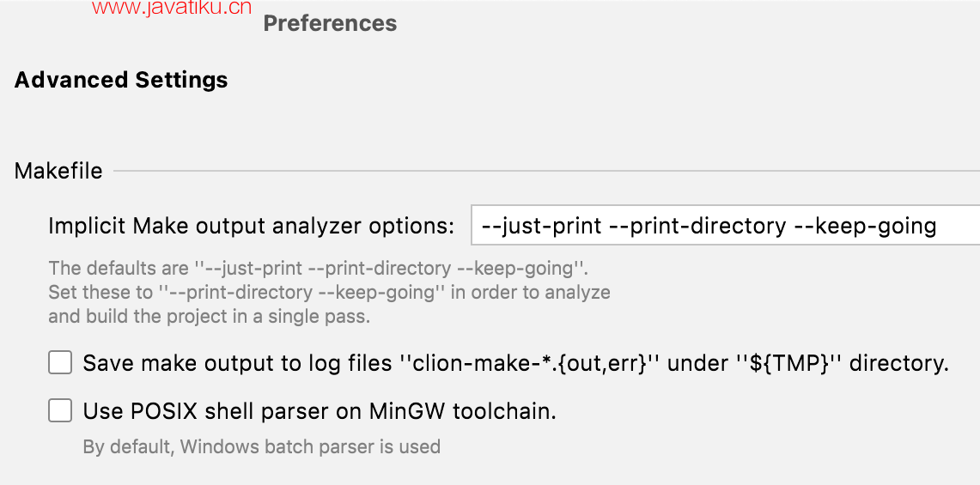Click the 'clion-make-*.{out,err}' filename pattern text

[x=531, y=363]
